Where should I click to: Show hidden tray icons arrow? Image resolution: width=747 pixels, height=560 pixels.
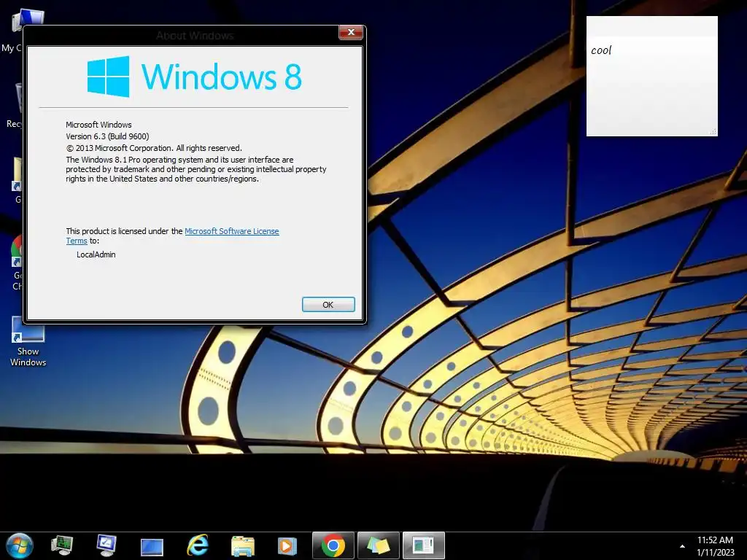click(x=682, y=546)
